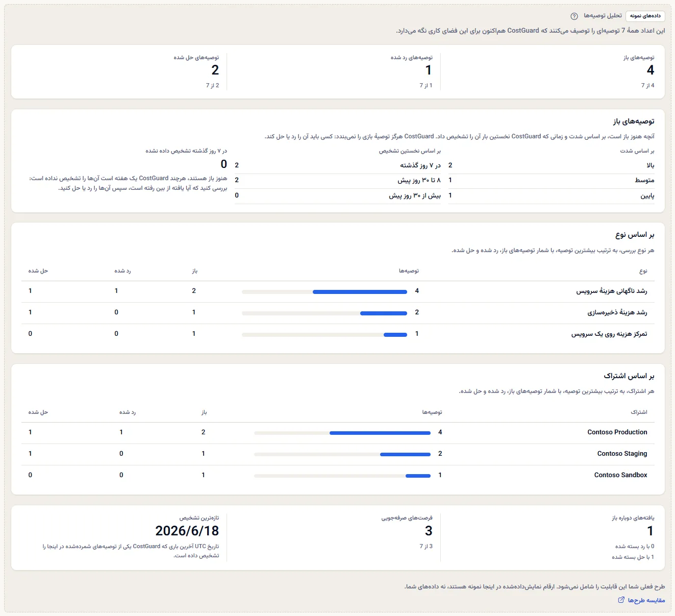Click the date 2026/6/18
Image resolution: width=675 pixels, height=616 pixels.
click(187, 531)
